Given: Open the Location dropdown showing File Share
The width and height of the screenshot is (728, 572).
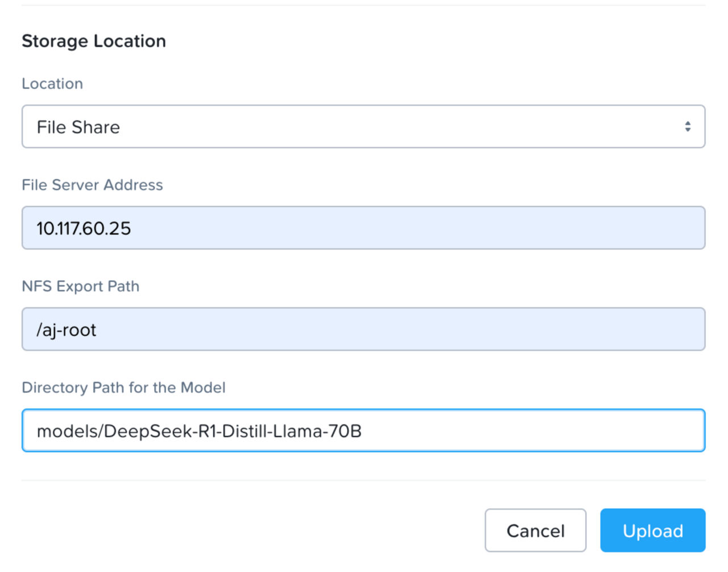Looking at the screenshot, I should pos(363,126).
